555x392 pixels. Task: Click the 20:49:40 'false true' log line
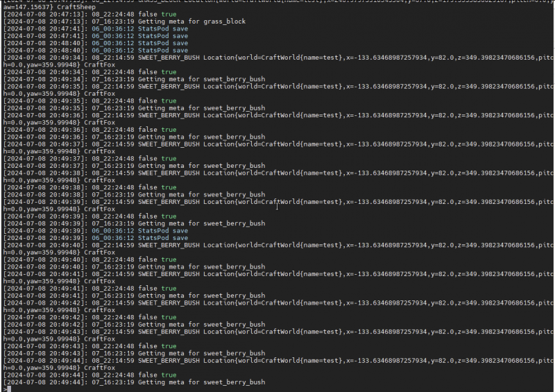tap(90, 259)
